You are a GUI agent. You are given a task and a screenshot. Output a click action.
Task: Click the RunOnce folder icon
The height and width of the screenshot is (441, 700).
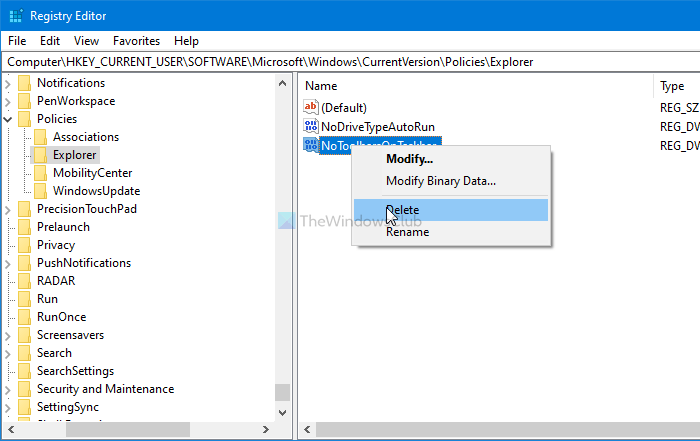(x=25, y=317)
